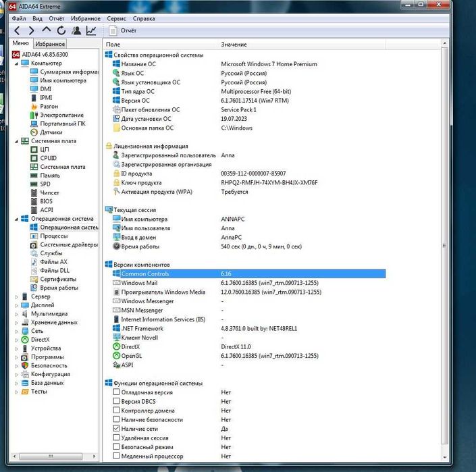Expand the DirectX tree node

[x=16, y=340]
